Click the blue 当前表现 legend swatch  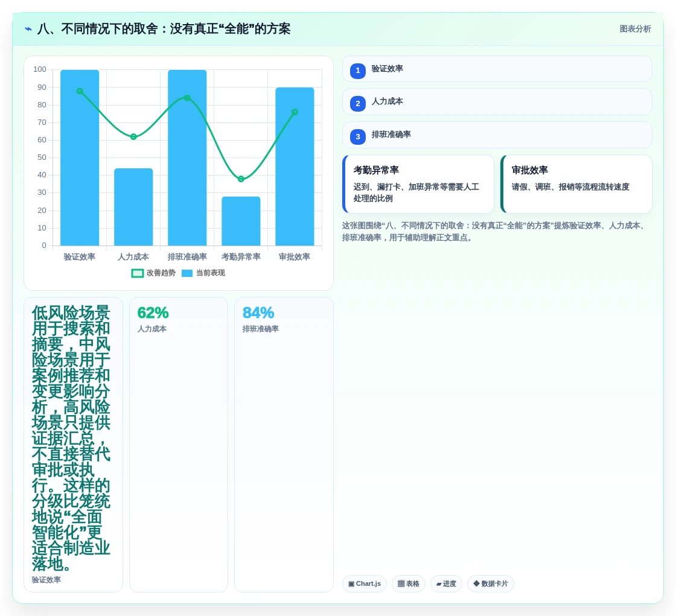coord(187,273)
